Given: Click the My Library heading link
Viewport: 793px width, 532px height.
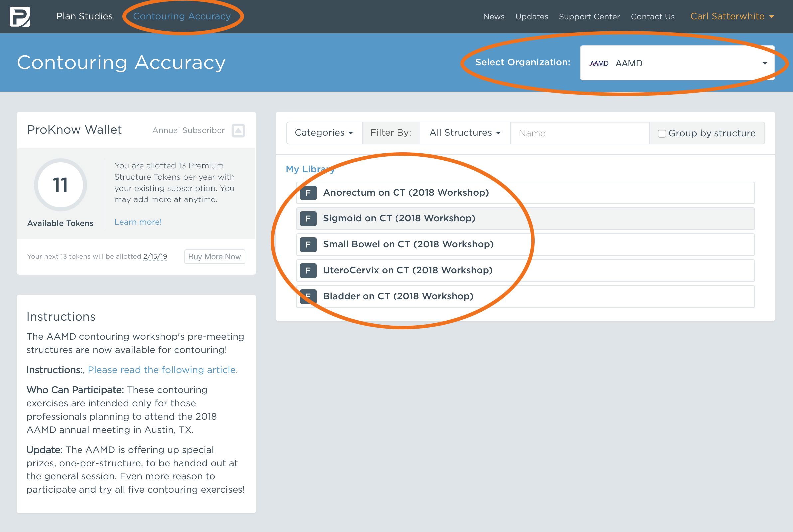Looking at the screenshot, I should [310, 169].
